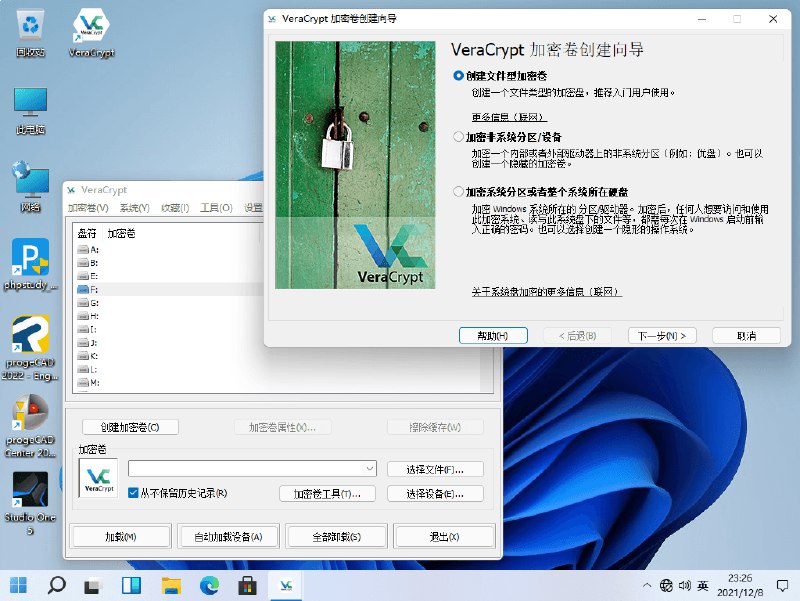Open 工具(O) menu

(216, 208)
